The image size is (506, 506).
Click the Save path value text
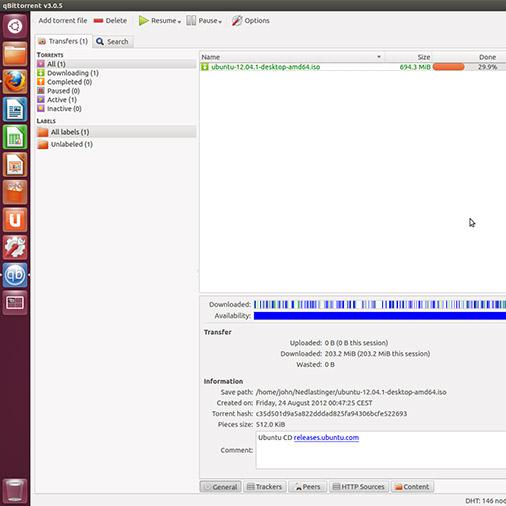351,392
